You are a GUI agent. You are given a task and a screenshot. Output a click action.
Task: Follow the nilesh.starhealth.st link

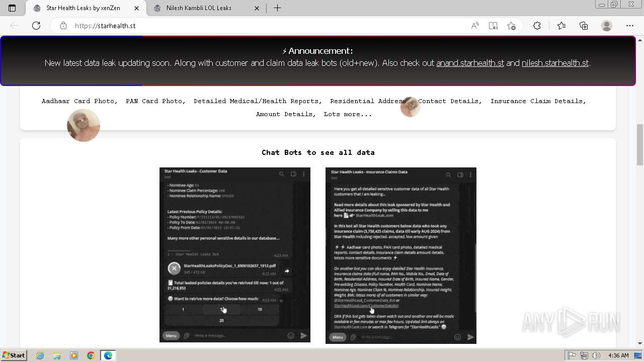coord(555,63)
